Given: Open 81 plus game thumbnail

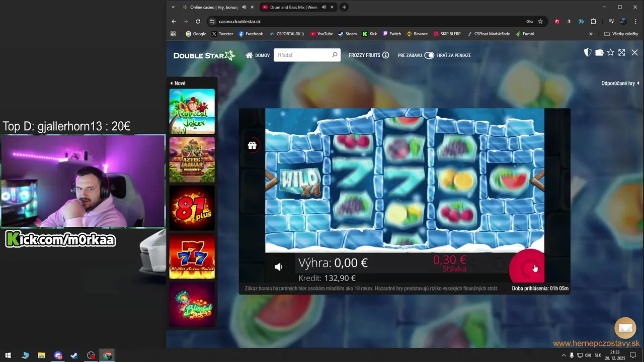Looking at the screenshot, I should [192, 208].
